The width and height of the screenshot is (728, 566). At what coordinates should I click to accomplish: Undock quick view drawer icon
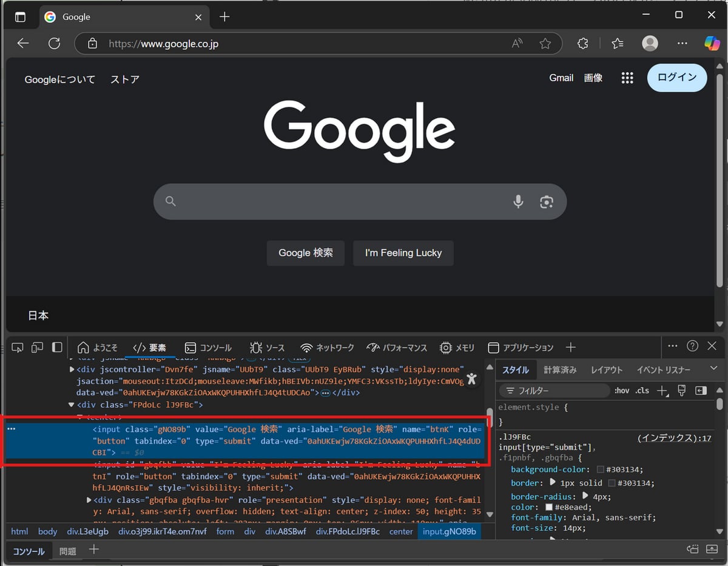tap(693, 550)
